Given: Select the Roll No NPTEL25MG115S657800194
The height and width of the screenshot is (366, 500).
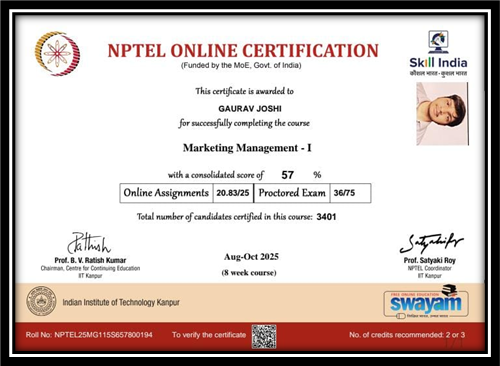Looking at the screenshot, I should pos(89,335).
